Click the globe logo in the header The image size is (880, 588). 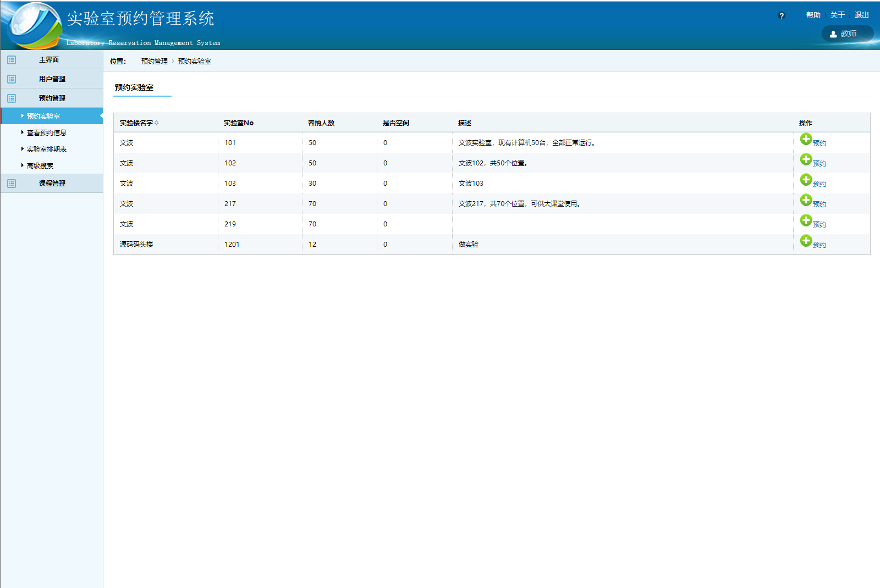point(34,25)
